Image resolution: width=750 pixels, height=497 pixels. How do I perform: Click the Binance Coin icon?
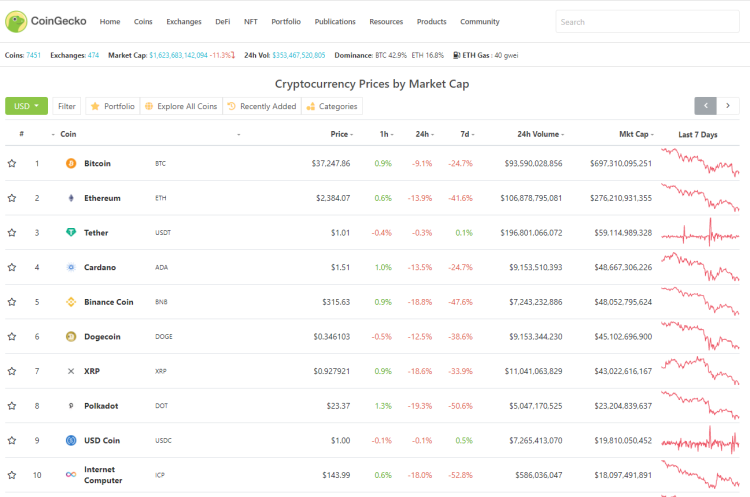(x=71, y=302)
